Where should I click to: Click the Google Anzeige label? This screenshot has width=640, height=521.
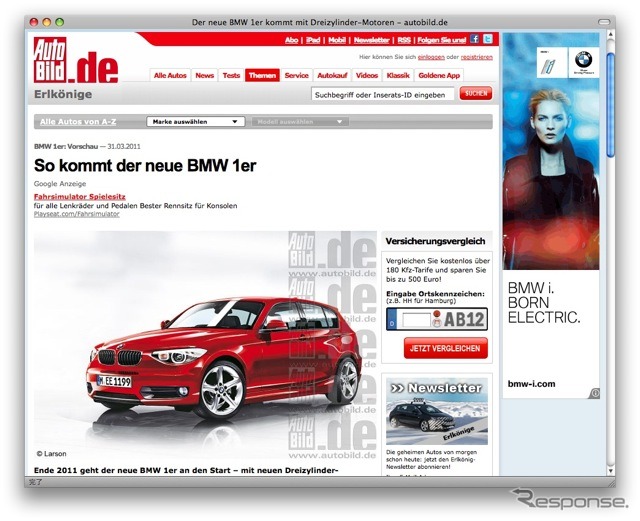[60, 184]
